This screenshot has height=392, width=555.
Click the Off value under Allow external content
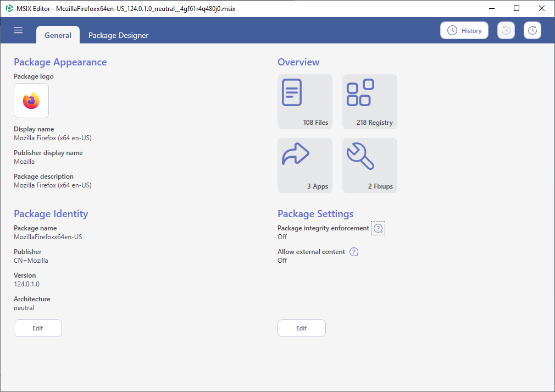click(x=282, y=261)
